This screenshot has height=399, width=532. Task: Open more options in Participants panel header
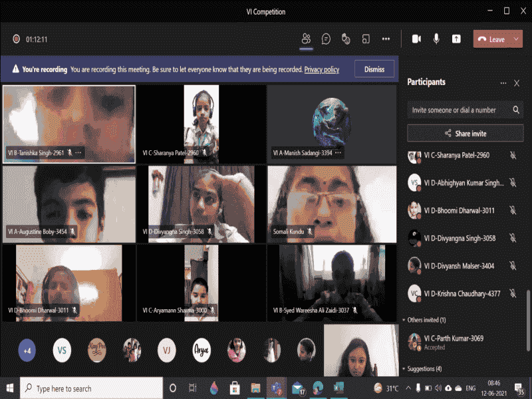[x=503, y=83]
